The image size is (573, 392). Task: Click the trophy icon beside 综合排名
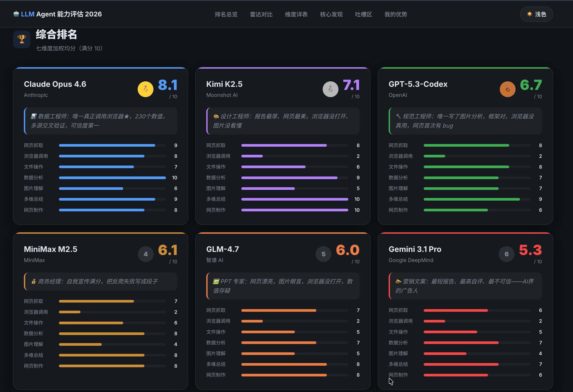click(22, 39)
